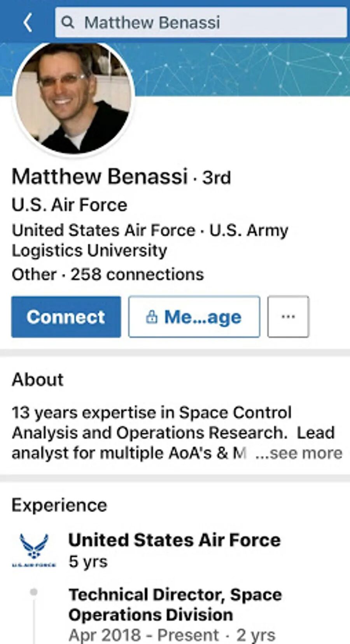Open United States Air Force experience entry
The width and height of the screenshot is (350, 644).
click(174, 540)
